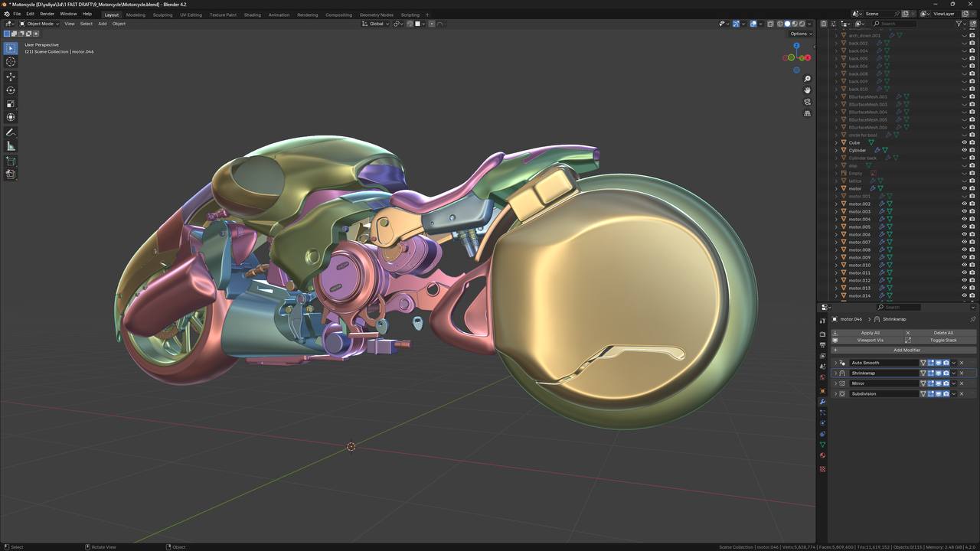The image size is (980, 551).
Task: Select the Add Cube tool
Action: [x=11, y=161]
